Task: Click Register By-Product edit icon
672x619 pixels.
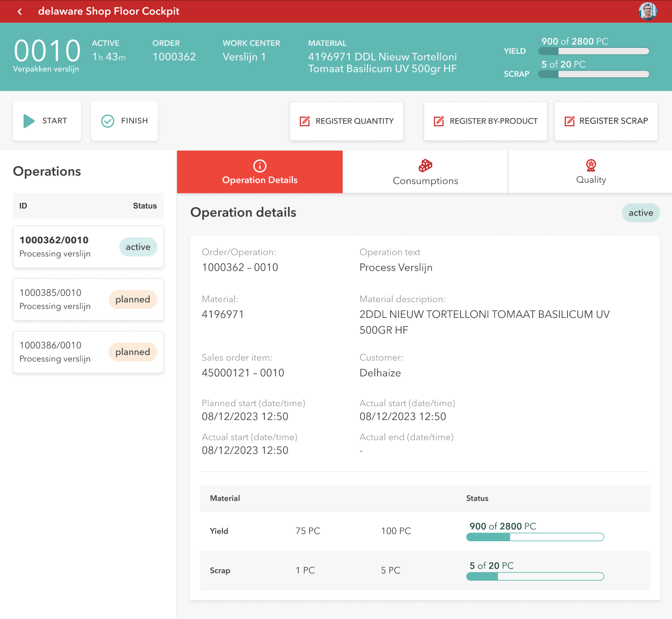Action: point(439,121)
